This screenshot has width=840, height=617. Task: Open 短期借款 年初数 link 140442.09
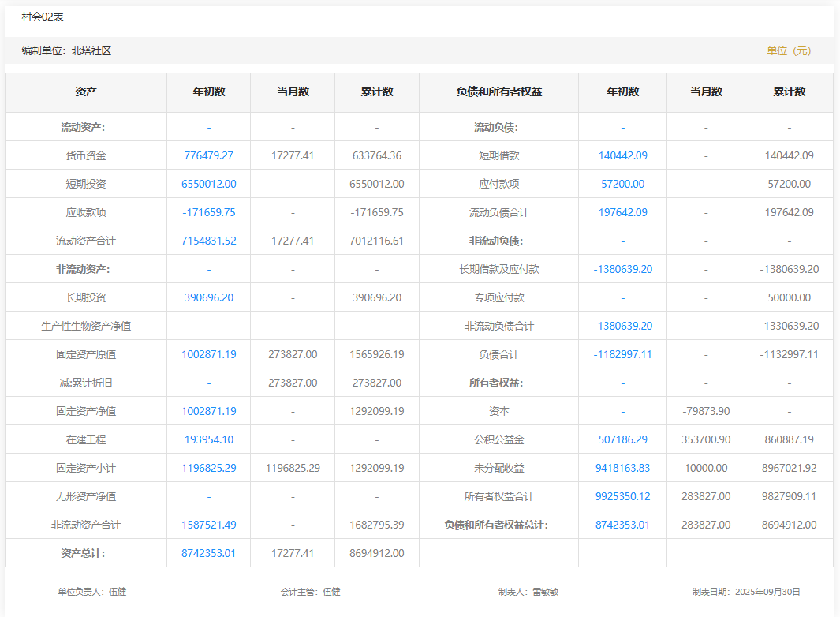622,155
